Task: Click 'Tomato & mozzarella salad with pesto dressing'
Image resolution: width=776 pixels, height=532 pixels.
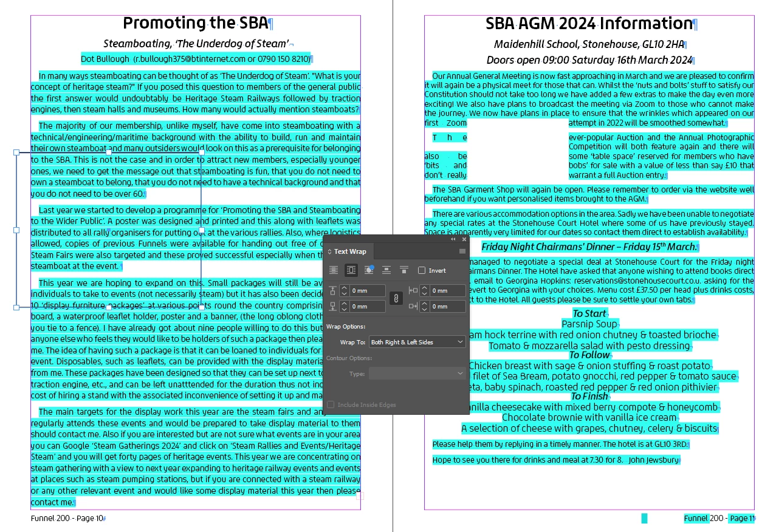Action: 589,346
